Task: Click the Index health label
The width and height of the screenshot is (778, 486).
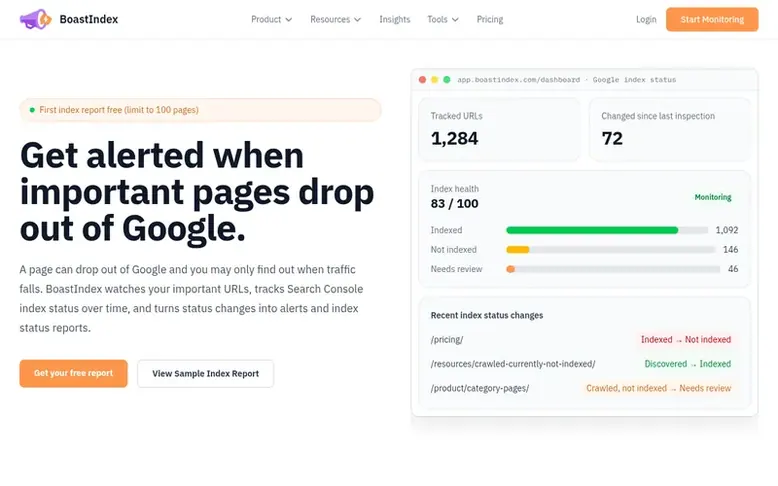Action: [454, 189]
